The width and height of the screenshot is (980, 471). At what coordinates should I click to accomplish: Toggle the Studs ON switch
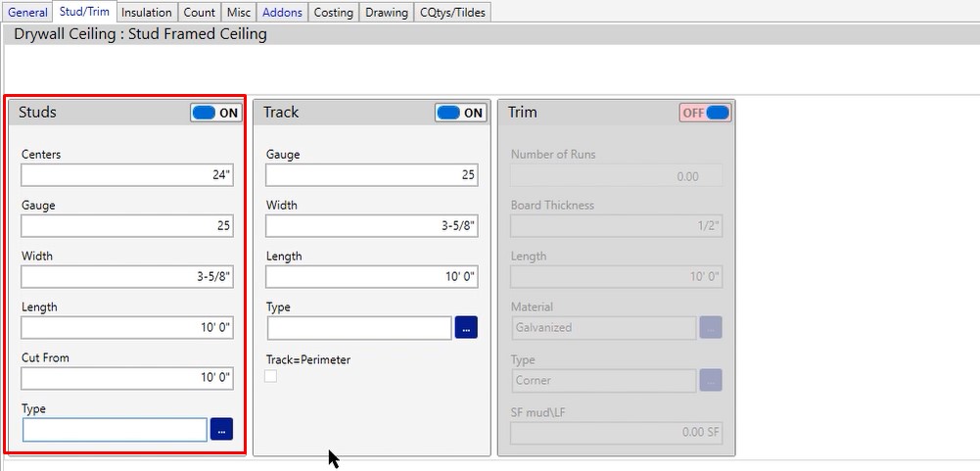click(215, 113)
